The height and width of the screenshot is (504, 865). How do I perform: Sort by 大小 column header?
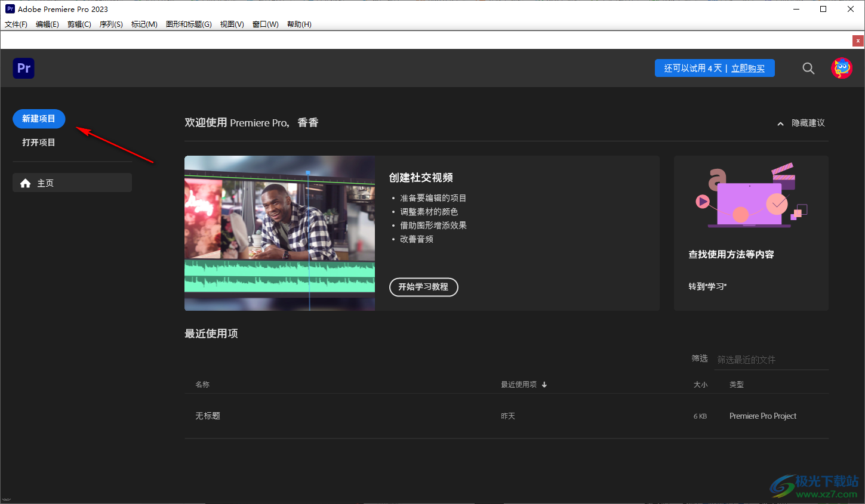point(700,385)
